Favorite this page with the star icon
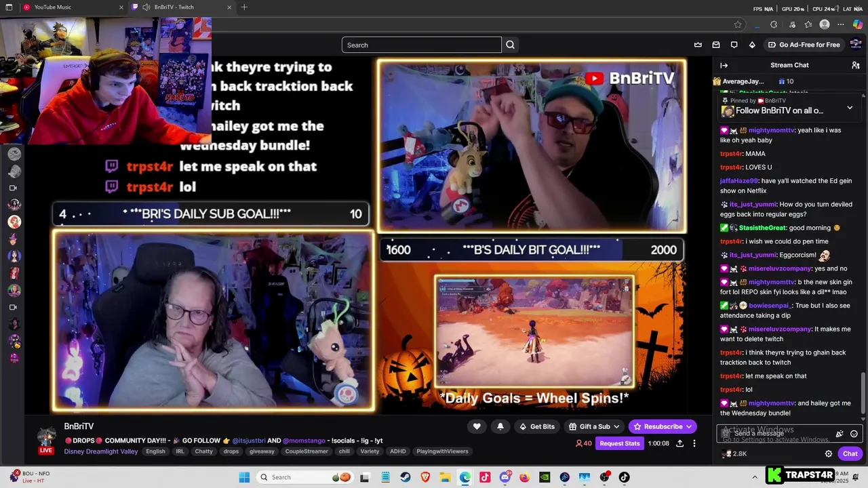The image size is (868, 488). [x=738, y=24]
